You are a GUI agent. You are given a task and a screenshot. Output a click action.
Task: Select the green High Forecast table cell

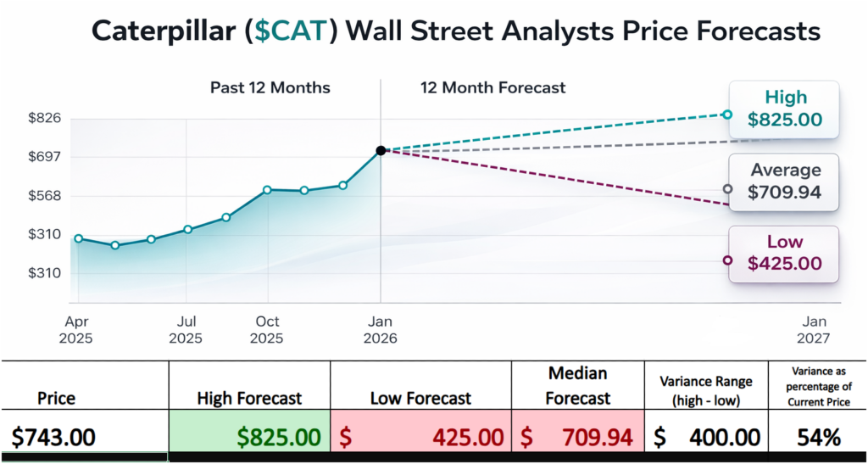pos(249,437)
